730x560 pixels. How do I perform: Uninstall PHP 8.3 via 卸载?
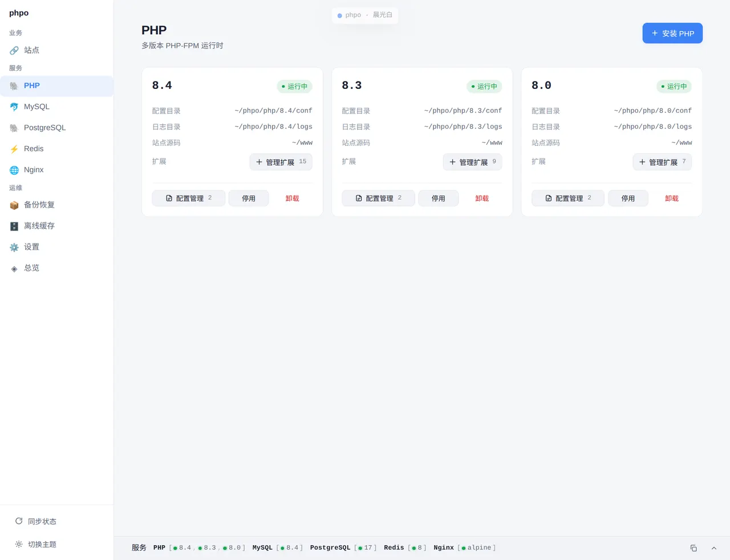482,198
